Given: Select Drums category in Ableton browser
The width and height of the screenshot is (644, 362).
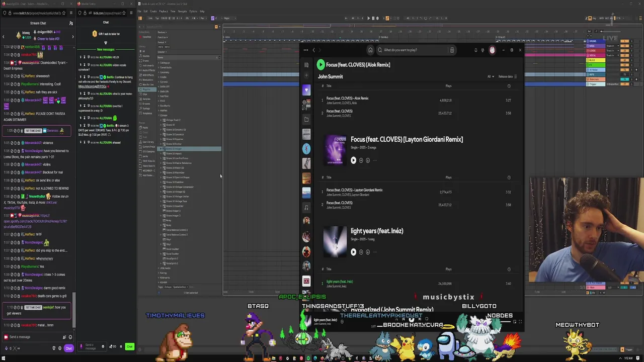Looking at the screenshot, I should tap(145, 61).
